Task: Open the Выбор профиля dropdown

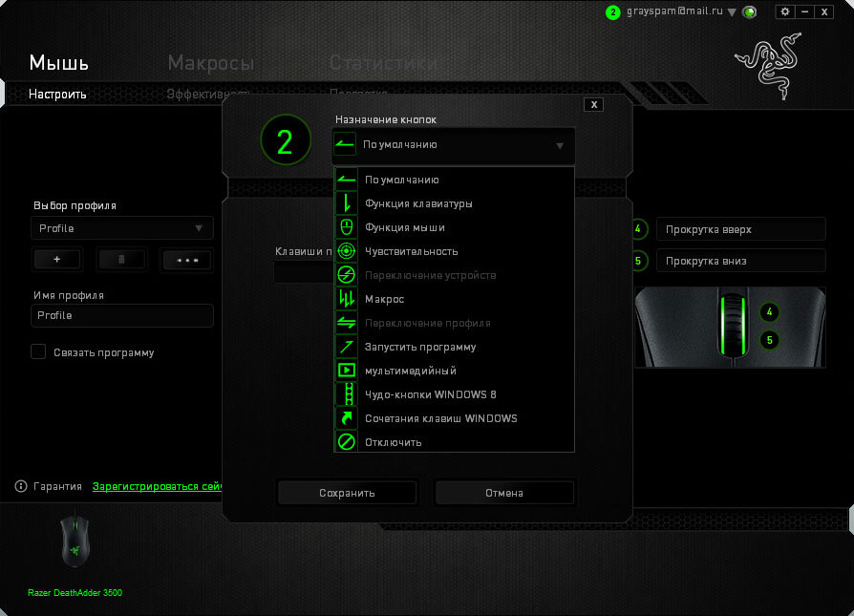Action: point(121,228)
